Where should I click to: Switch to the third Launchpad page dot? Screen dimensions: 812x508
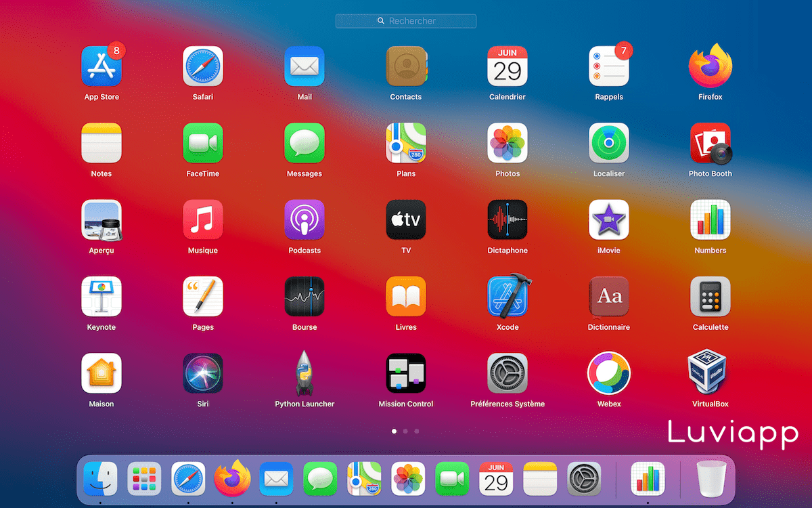tap(416, 431)
